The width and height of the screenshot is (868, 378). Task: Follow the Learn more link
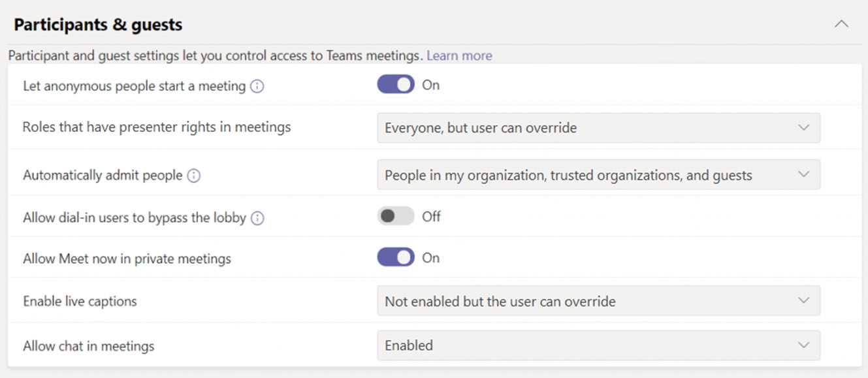(x=459, y=55)
